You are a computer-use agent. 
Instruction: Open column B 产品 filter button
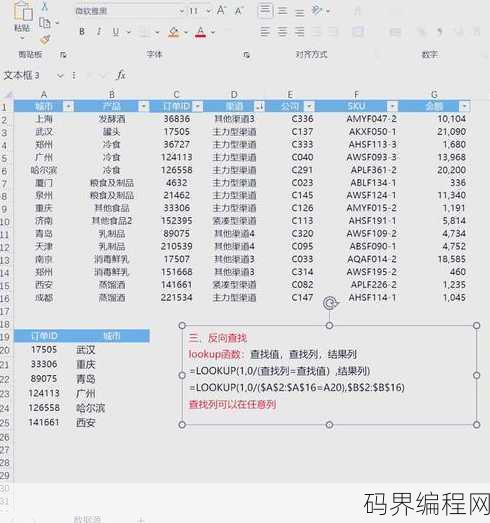(143, 106)
